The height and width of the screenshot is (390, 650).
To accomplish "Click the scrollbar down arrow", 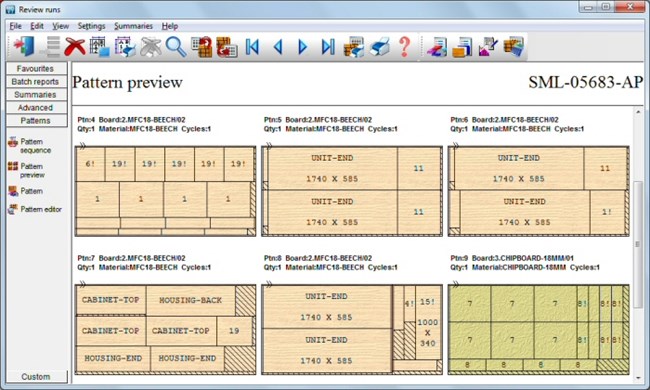I will pyautogui.click(x=638, y=378).
